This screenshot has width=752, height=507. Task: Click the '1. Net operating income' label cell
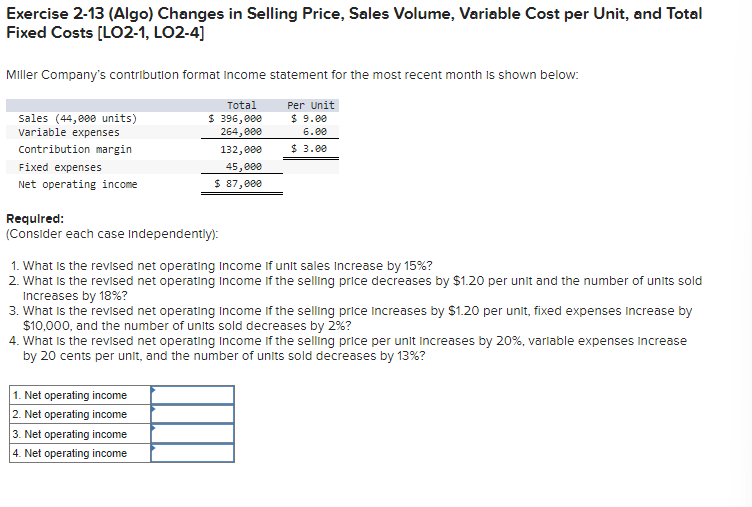click(x=80, y=395)
